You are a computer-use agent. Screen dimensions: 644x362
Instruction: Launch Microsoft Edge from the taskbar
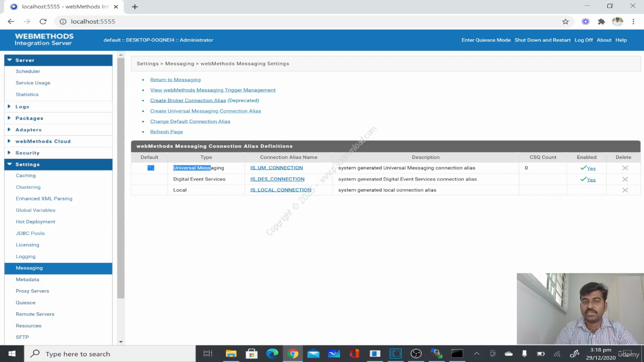272,354
